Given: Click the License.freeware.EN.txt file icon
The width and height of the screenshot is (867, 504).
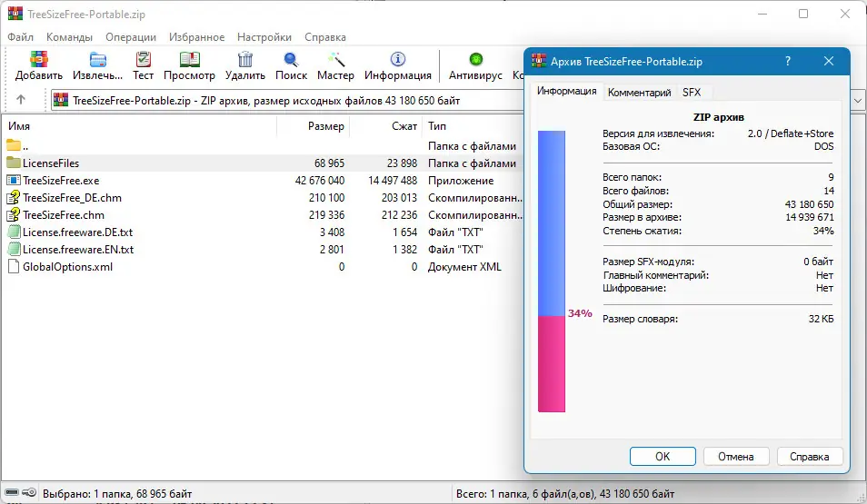Looking at the screenshot, I should [14, 249].
